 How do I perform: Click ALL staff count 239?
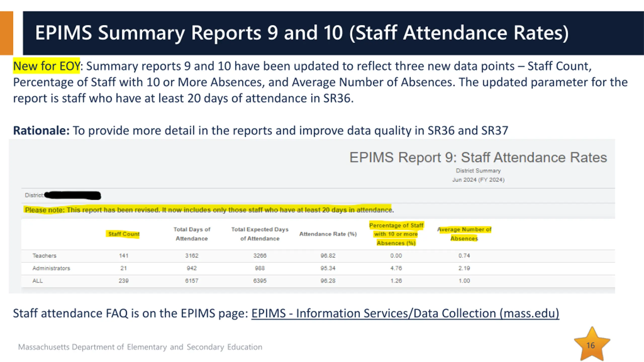click(x=124, y=281)
